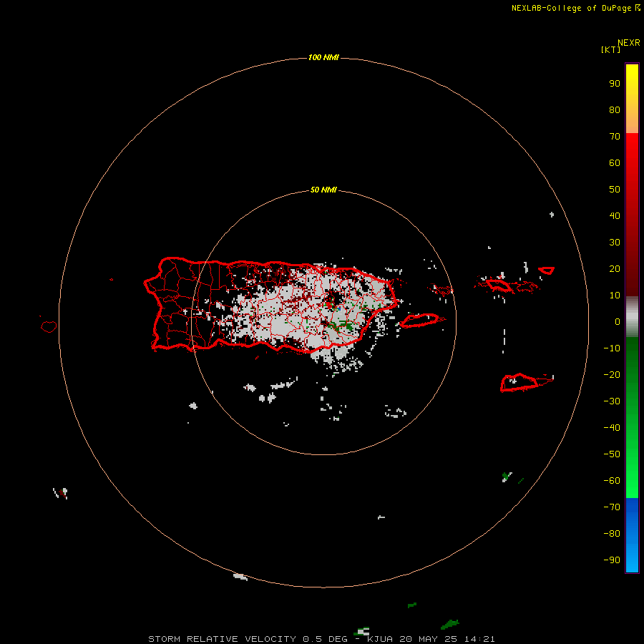Screen dimensions: 644x644
Task: Click the -60 value on the velocity scale
Action: click(612, 481)
